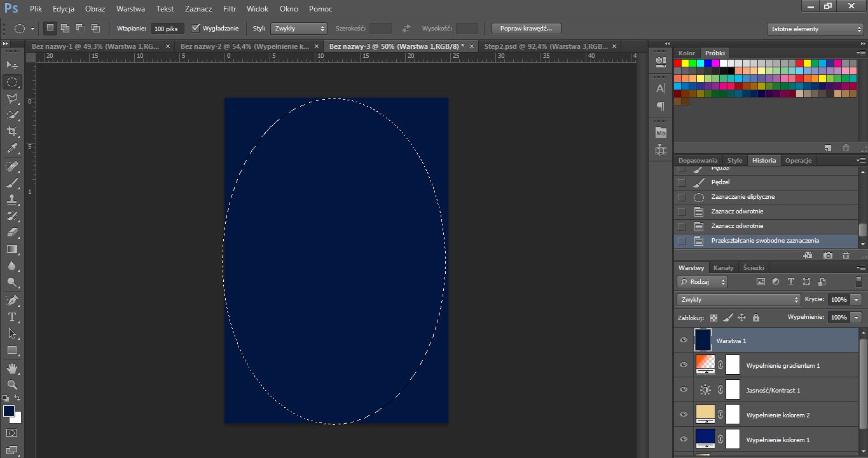Screen dimensions: 868x458
Task: Create new snapshot in History panel
Action: [827, 255]
